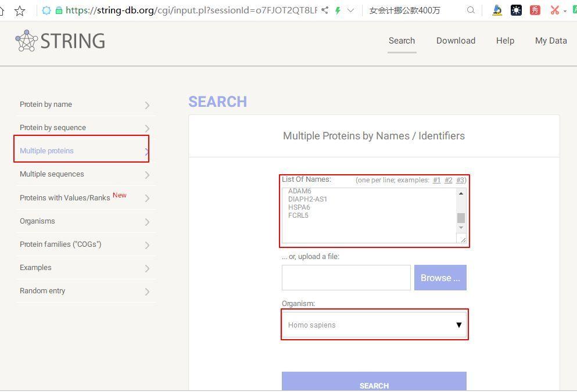Image resolution: width=577 pixels, height=392 pixels.
Task: Switch to the Download tab
Action: (456, 41)
